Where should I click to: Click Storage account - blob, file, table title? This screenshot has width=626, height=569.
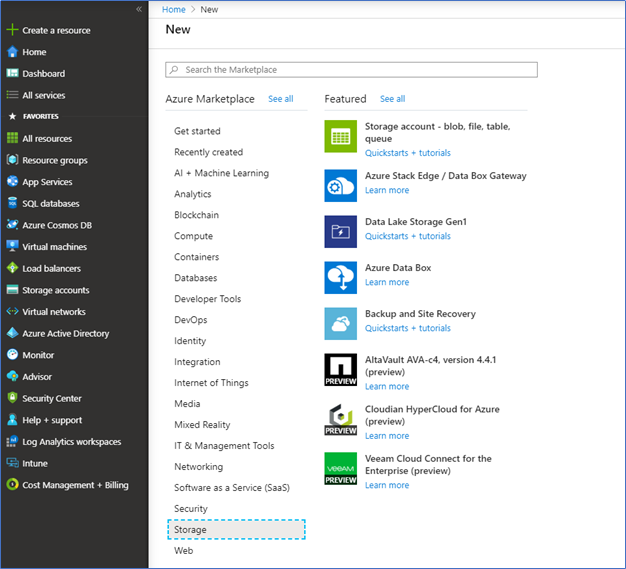pyautogui.click(x=438, y=132)
